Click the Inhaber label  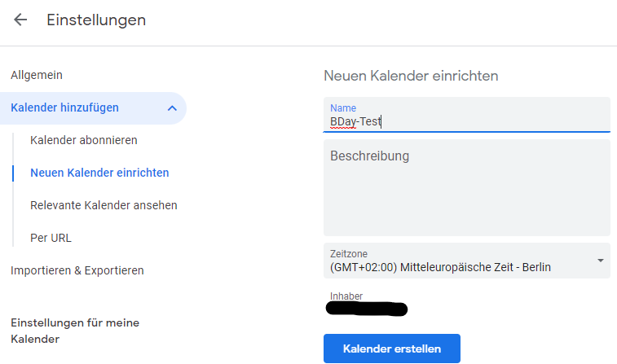(x=346, y=296)
